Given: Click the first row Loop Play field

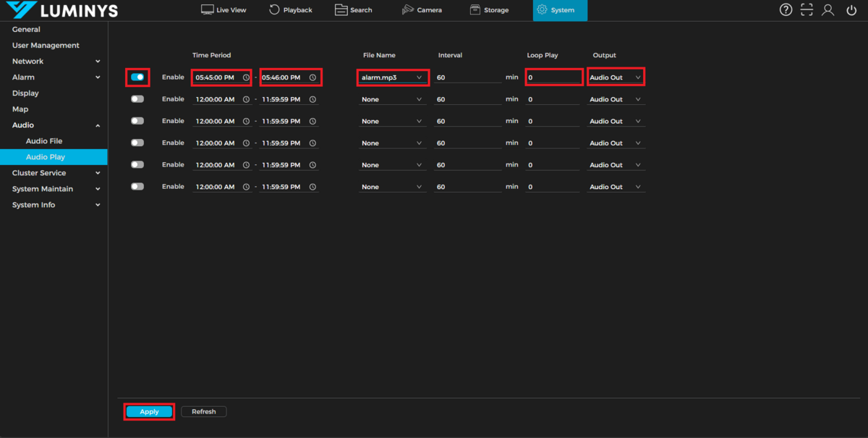Looking at the screenshot, I should coord(553,77).
